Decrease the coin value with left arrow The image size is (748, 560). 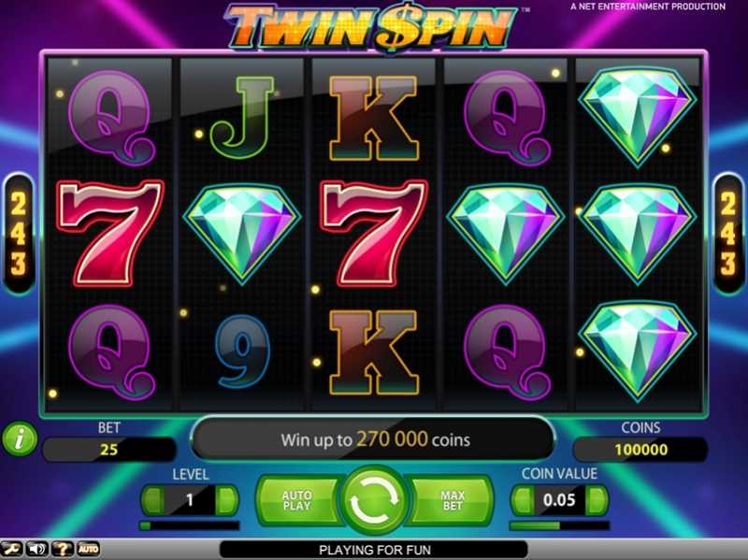(x=524, y=500)
